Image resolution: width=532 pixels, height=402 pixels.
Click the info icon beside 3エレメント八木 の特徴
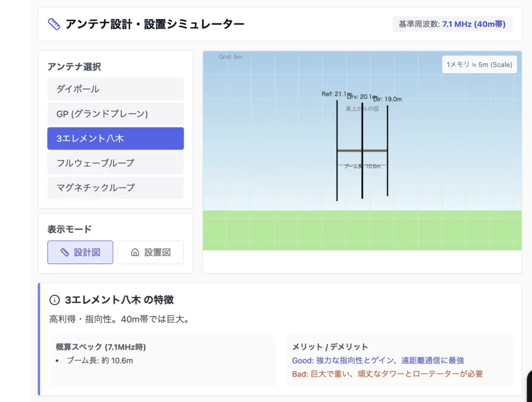(55, 300)
